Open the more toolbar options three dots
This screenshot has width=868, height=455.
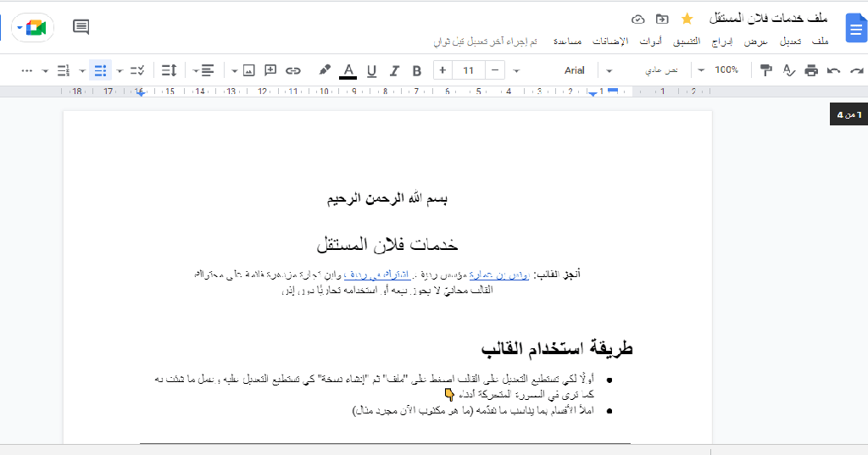tap(26, 70)
